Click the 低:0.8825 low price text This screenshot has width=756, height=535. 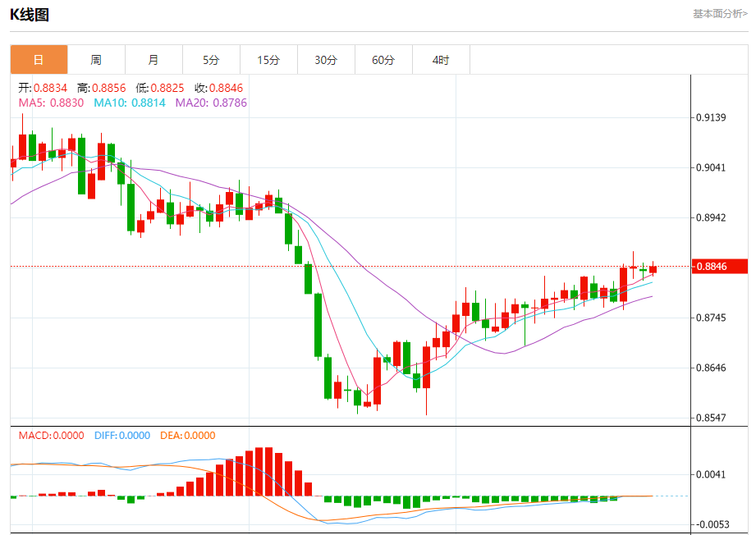(160, 88)
